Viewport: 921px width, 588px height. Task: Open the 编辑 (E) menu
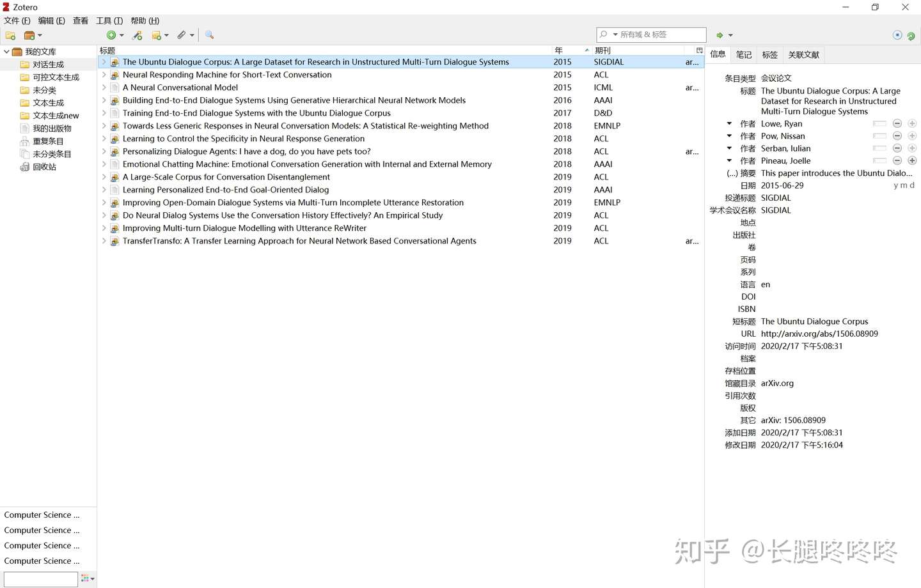(x=51, y=20)
